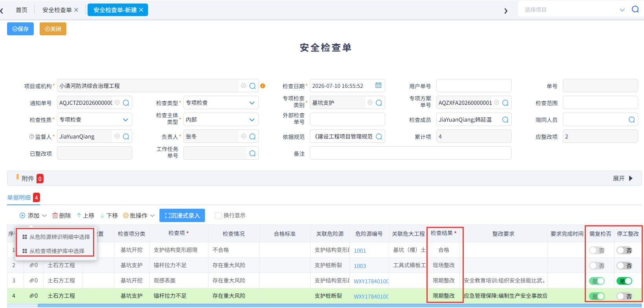
Task: Click the 关闭 button
Action: pyautogui.click(x=53, y=29)
